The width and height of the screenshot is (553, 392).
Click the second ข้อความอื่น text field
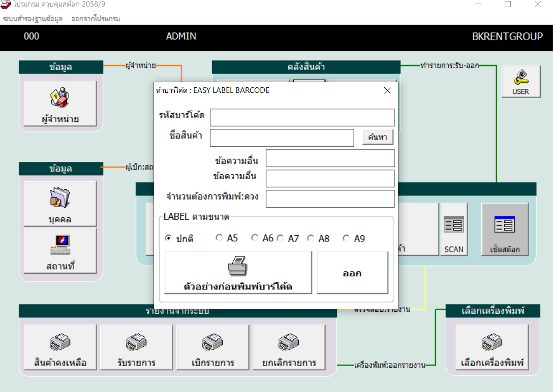(x=330, y=179)
